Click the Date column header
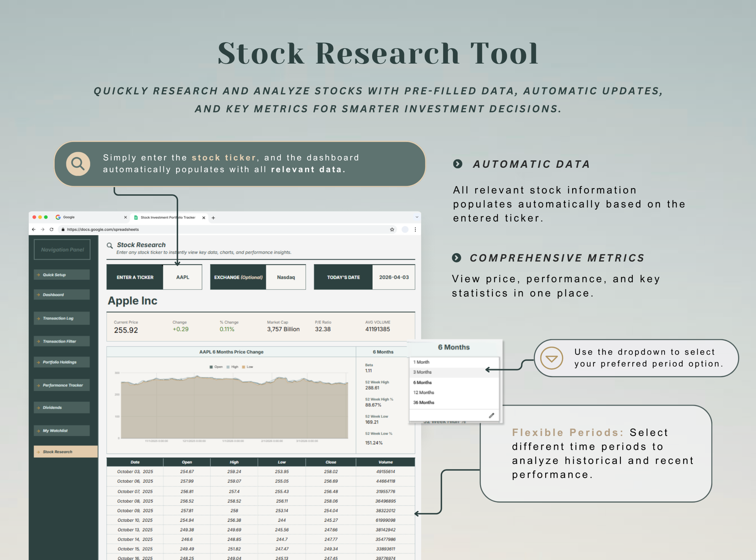 pyautogui.click(x=135, y=462)
